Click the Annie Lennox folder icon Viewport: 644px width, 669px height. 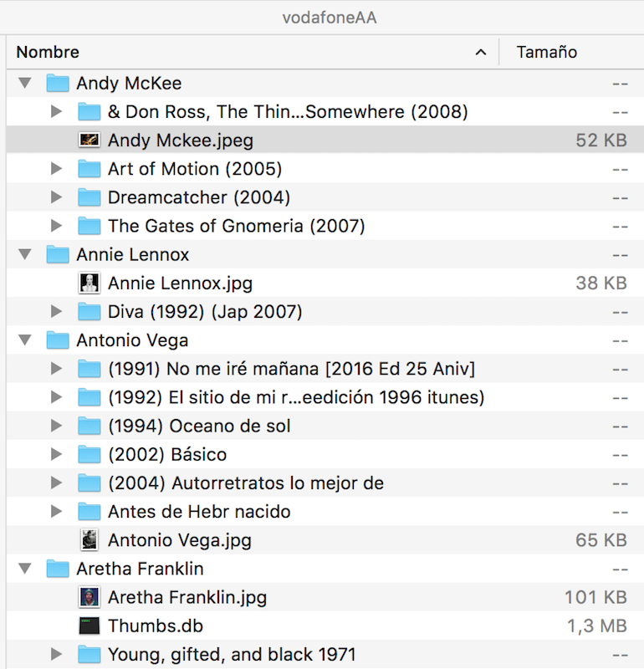pos(58,254)
